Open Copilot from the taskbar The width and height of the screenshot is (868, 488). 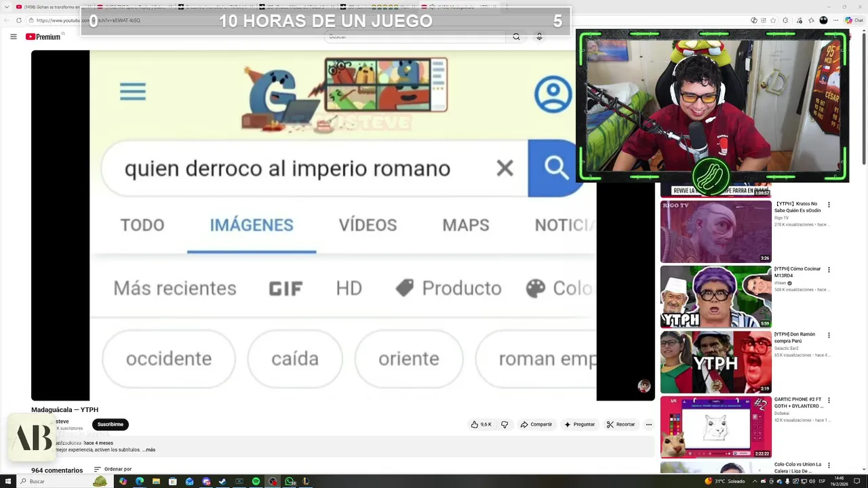point(123,481)
